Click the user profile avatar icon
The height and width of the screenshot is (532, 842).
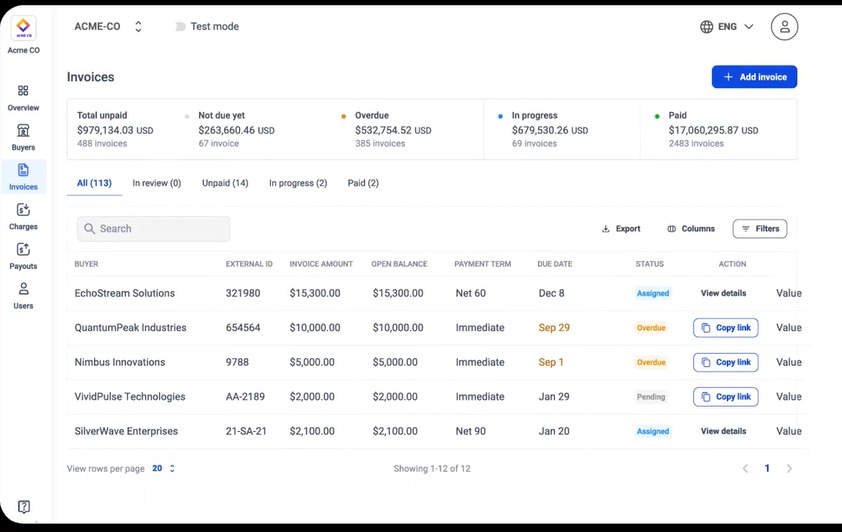pos(784,27)
